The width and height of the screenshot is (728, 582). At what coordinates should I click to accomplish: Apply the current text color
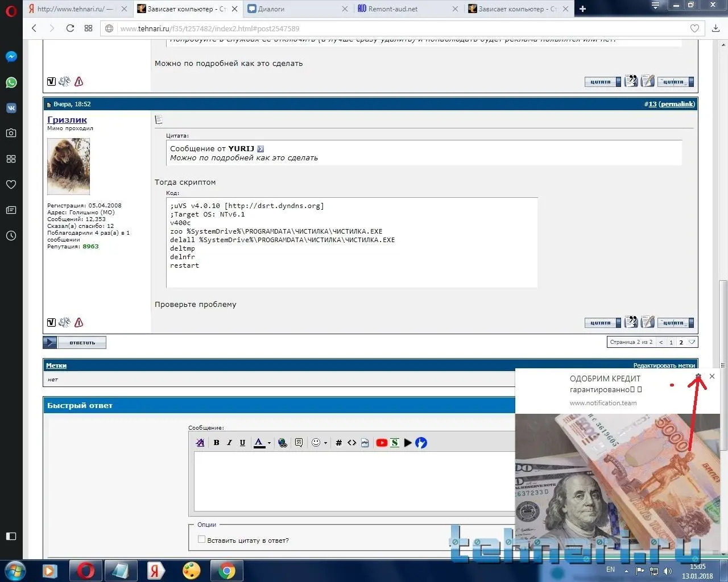point(259,443)
